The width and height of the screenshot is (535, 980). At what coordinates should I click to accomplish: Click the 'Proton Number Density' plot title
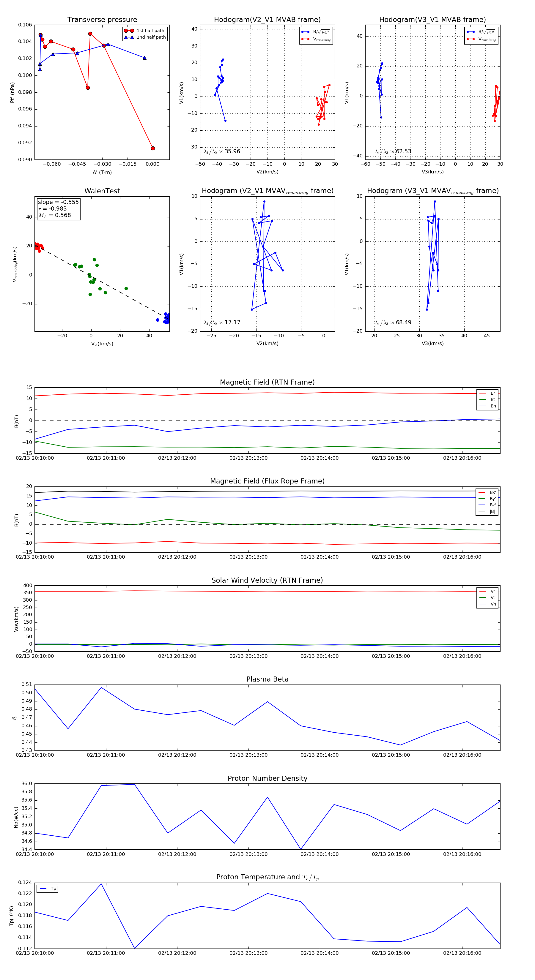[x=267, y=778]
